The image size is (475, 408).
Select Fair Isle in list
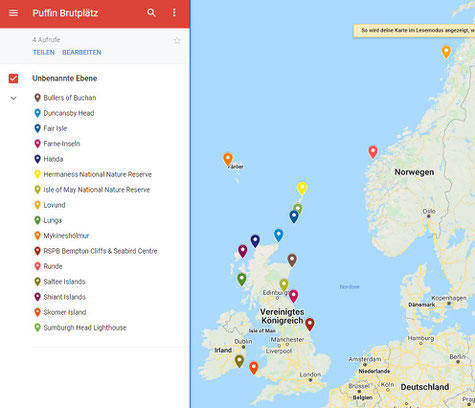coord(51,128)
